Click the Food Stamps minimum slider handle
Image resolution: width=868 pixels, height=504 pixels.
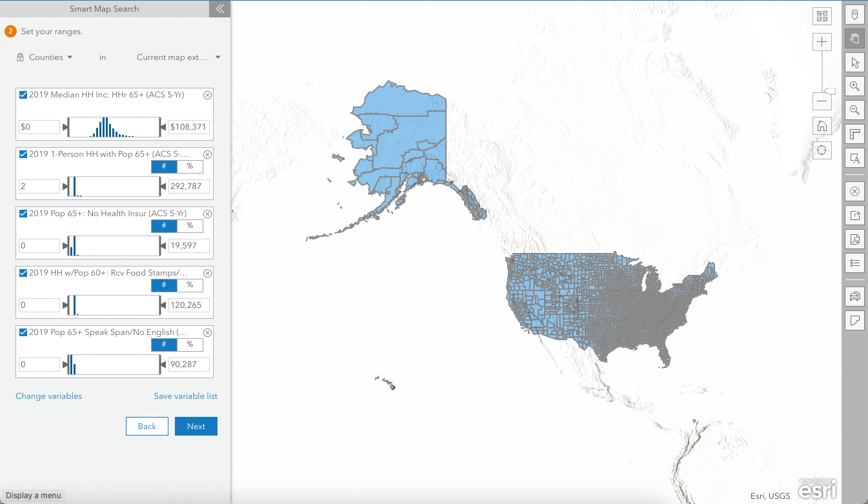click(x=65, y=305)
